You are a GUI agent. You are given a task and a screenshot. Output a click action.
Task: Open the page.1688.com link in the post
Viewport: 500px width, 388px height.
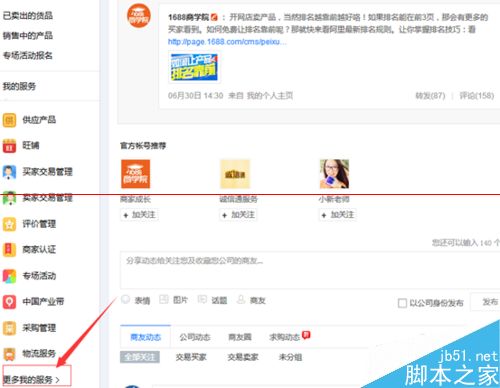(x=227, y=42)
